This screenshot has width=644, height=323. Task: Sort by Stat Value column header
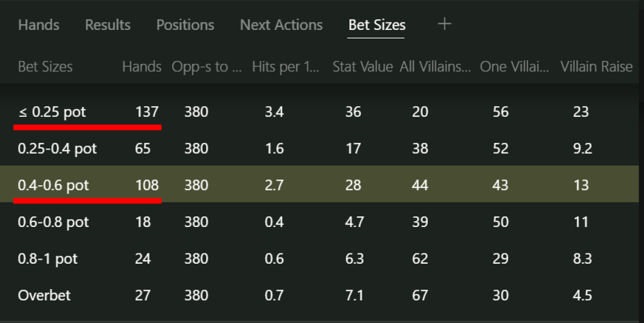pos(363,67)
